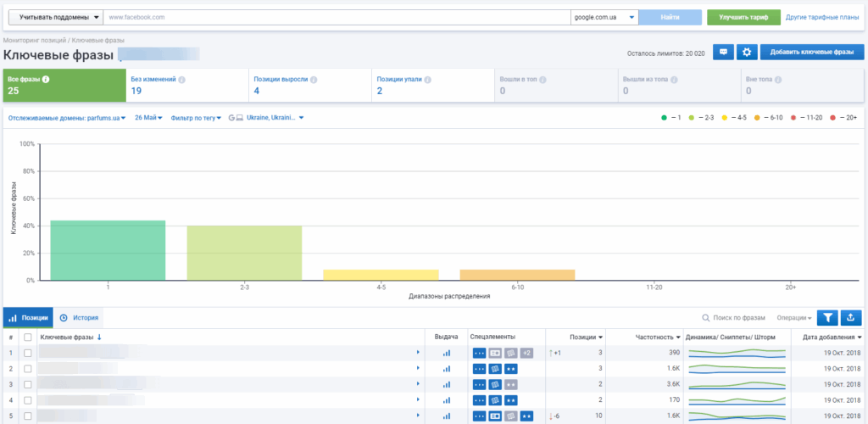Open the '26 Май' date dropdown
This screenshot has width=868, height=424.
tap(149, 118)
